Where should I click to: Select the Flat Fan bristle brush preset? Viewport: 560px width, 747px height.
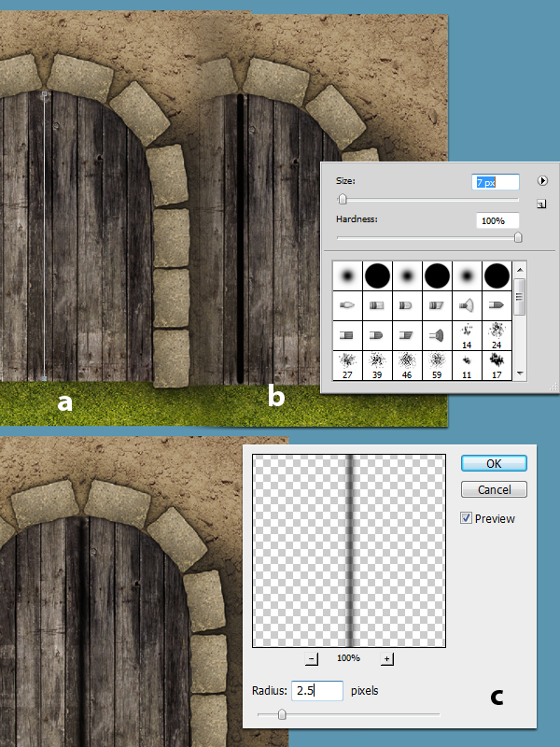point(437,335)
